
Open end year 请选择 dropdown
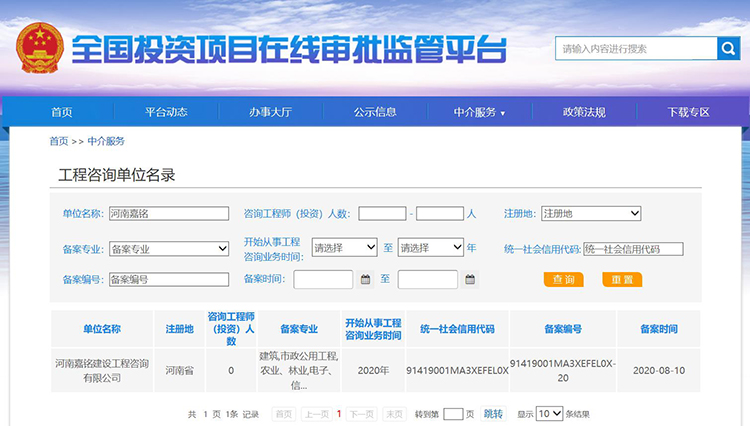(x=430, y=248)
